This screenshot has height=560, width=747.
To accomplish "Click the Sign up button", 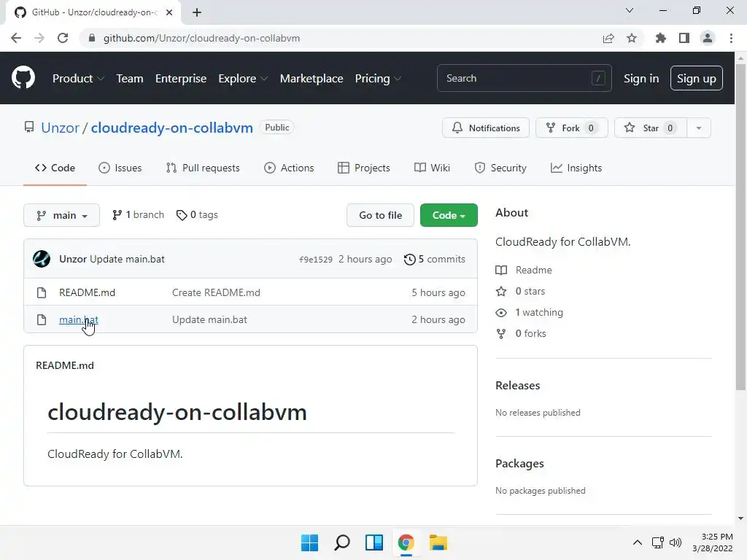I will tap(697, 78).
